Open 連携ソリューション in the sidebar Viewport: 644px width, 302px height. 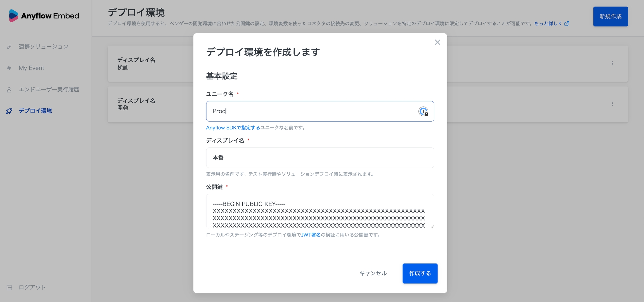(x=43, y=47)
